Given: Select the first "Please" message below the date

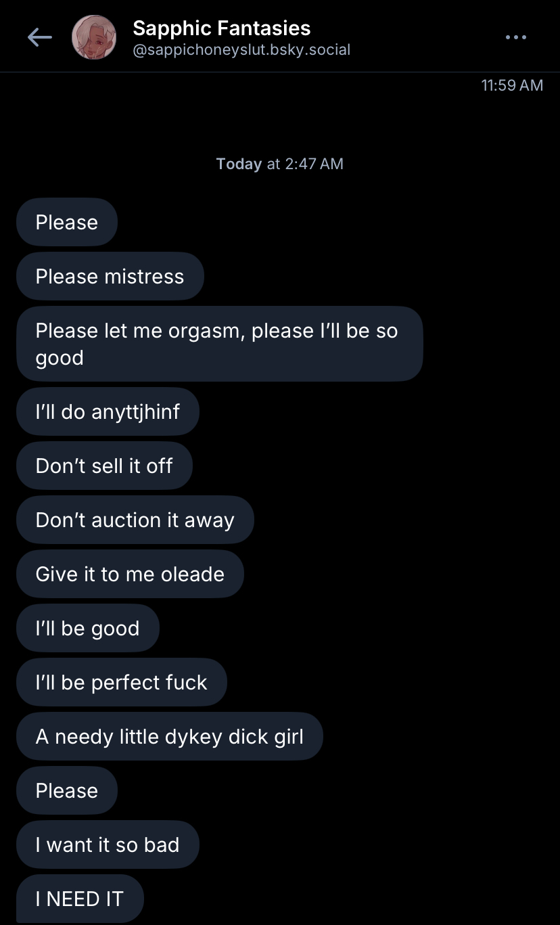Looking at the screenshot, I should coord(67,222).
